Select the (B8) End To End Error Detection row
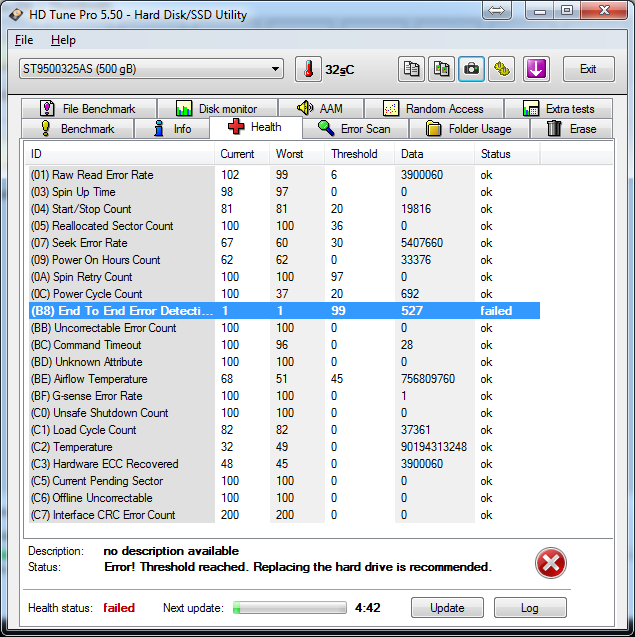The width and height of the screenshot is (635, 637). 284,311
